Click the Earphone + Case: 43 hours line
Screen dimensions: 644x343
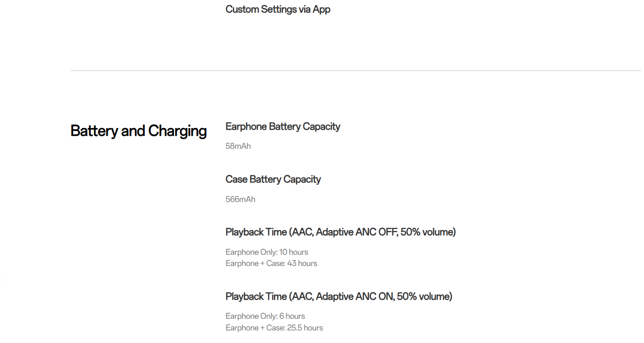click(271, 263)
